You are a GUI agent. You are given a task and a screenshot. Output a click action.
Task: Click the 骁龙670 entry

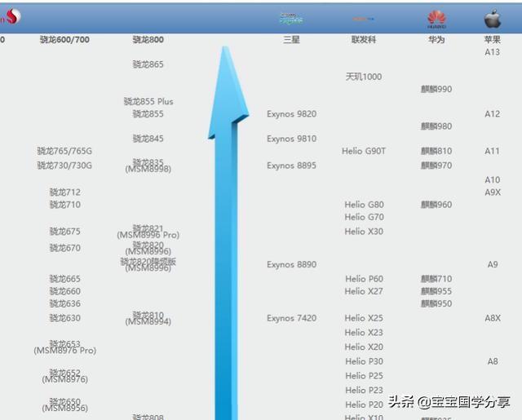click(65, 248)
